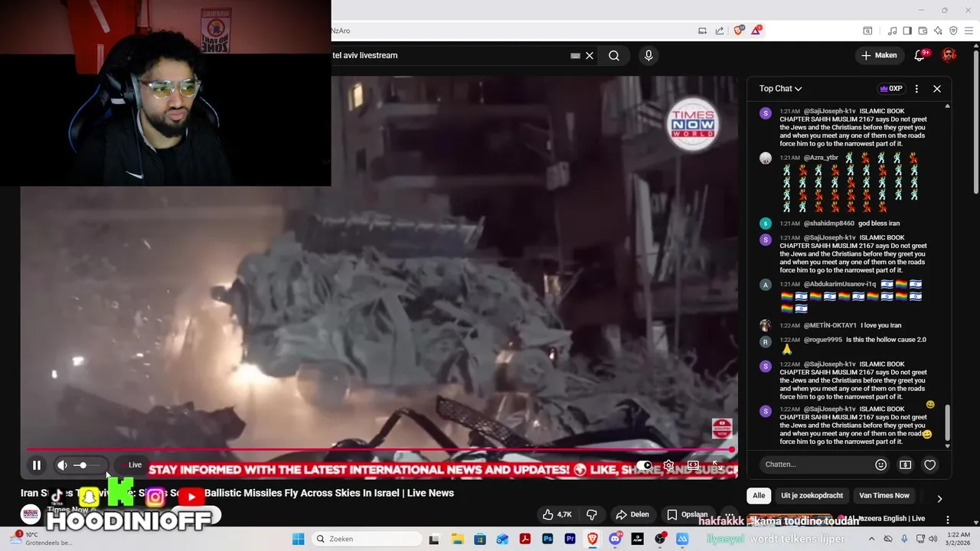Screen dimensions: 980x551
Task: Pause the live video
Action: coord(37,465)
